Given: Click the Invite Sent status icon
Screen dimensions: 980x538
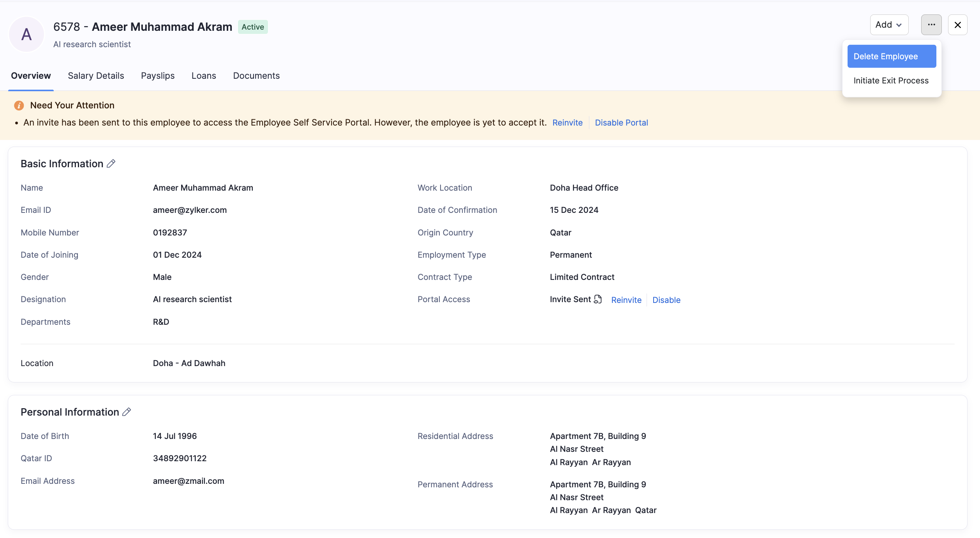Looking at the screenshot, I should tap(598, 299).
